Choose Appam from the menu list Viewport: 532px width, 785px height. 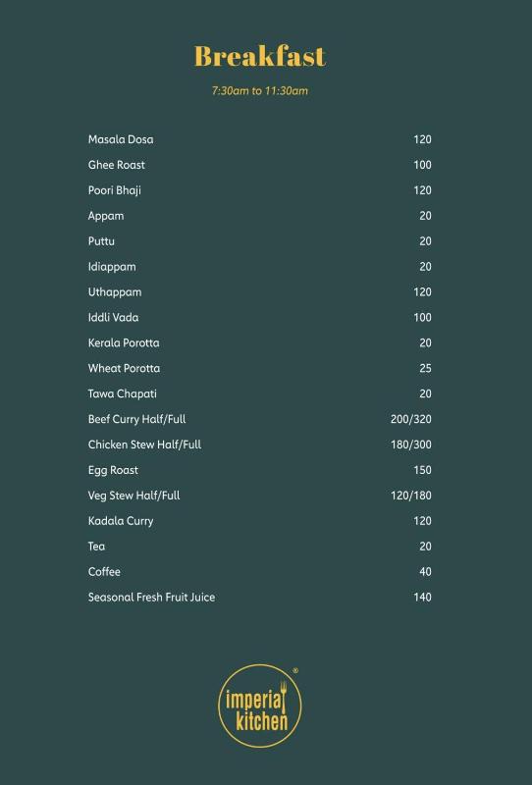click(x=106, y=216)
